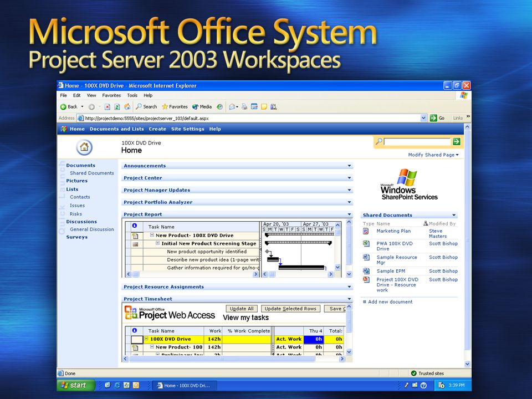The image size is (532, 399).
Task: Click the Sample Resource Mgr file icon
Action: point(366,258)
